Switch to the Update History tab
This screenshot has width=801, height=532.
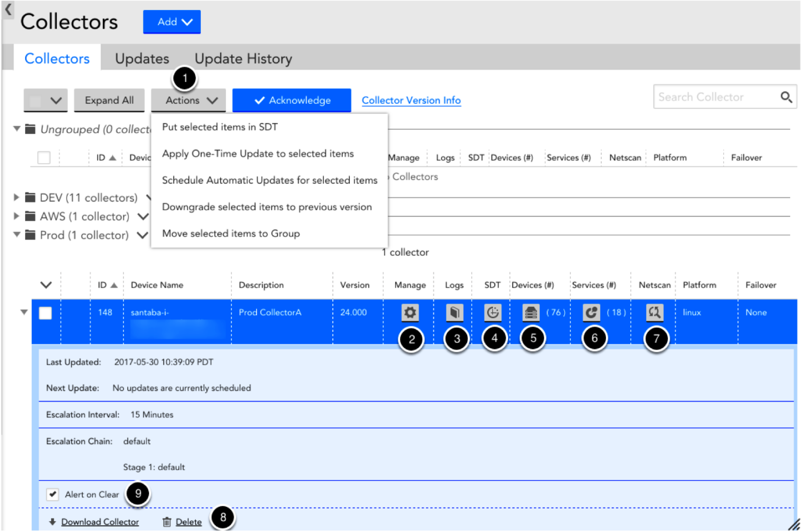(x=243, y=58)
